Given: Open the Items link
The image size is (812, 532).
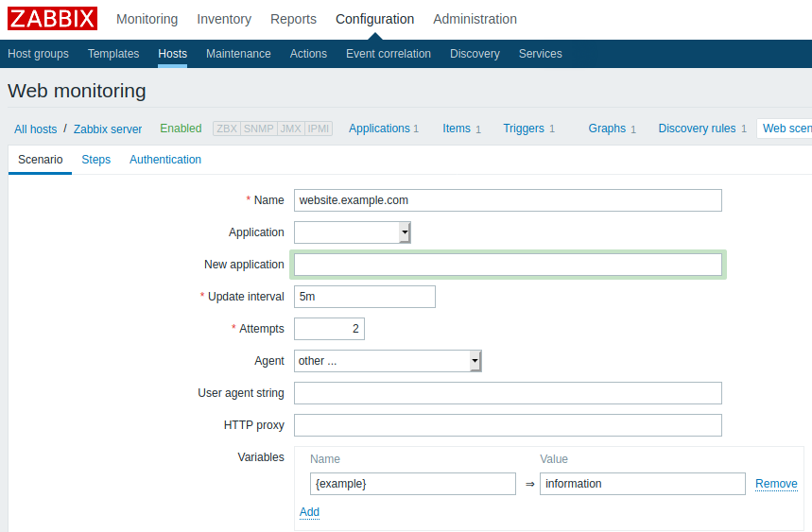Looking at the screenshot, I should click(x=457, y=129).
